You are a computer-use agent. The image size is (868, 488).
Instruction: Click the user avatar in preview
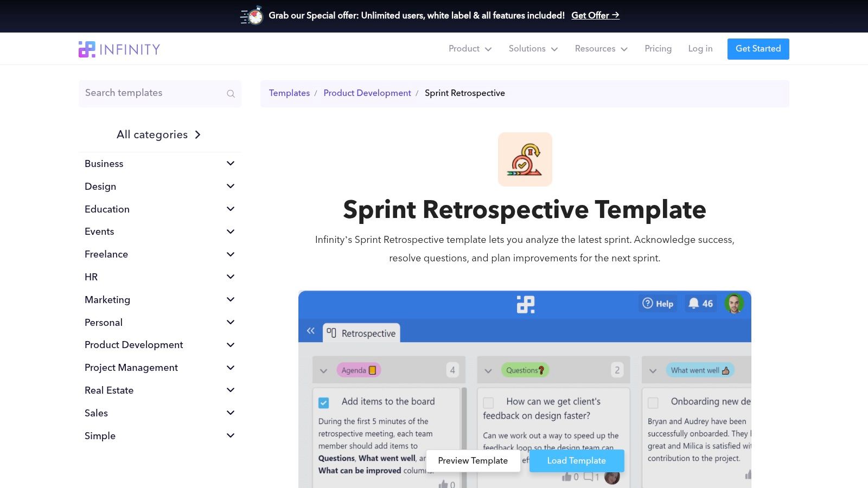tap(734, 304)
